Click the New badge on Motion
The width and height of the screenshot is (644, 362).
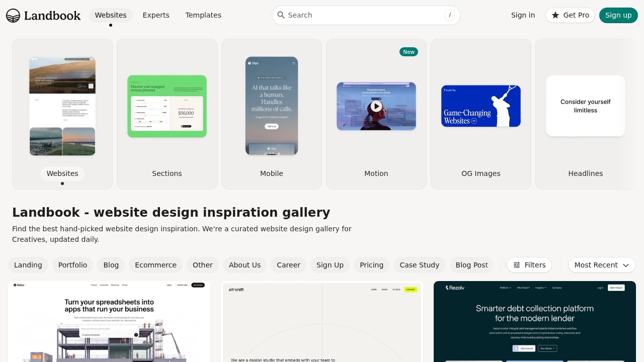pyautogui.click(x=409, y=52)
